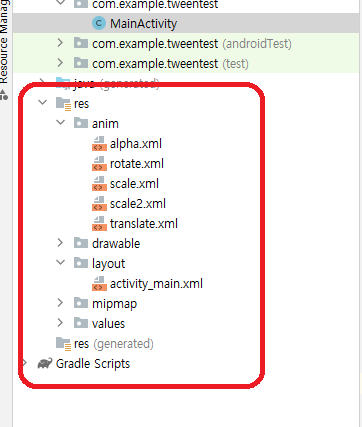Collapse the anim folder chevron

click(61, 123)
